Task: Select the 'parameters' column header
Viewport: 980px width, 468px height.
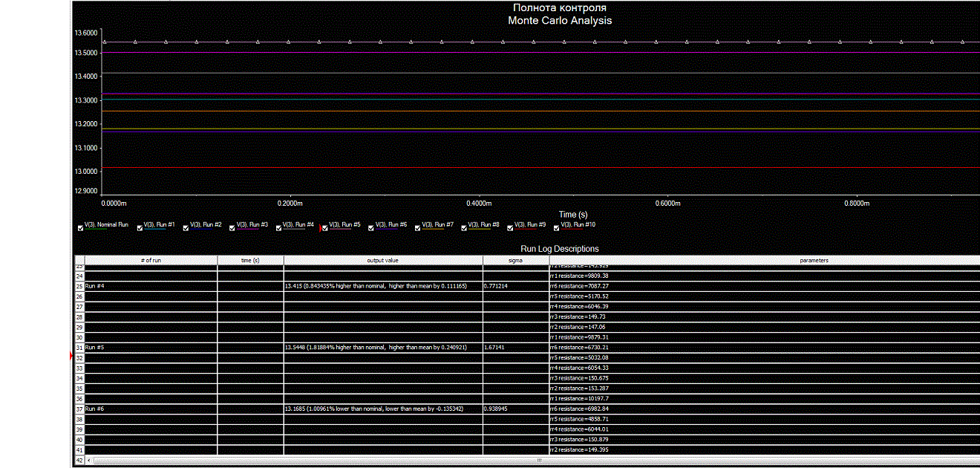Action: [765, 261]
